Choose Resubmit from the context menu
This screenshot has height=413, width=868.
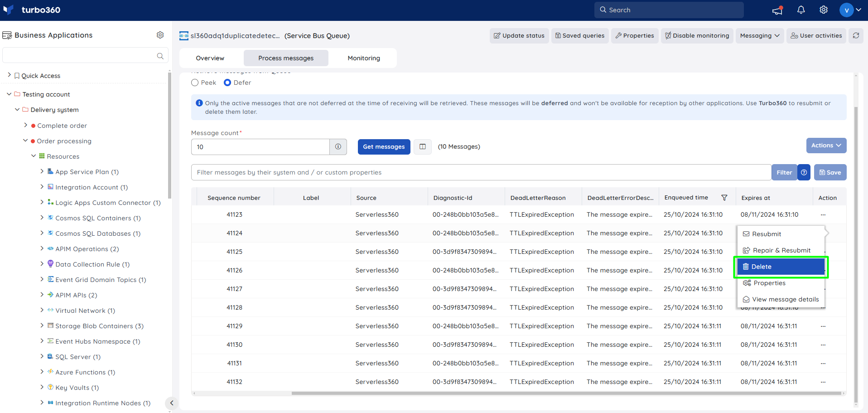781,234
